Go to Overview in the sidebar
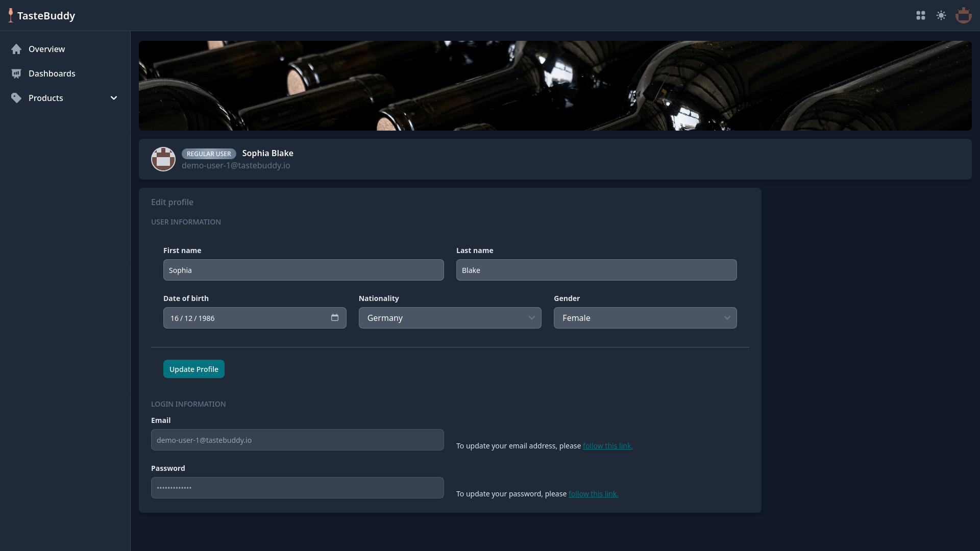This screenshot has height=551, width=980. point(65,49)
